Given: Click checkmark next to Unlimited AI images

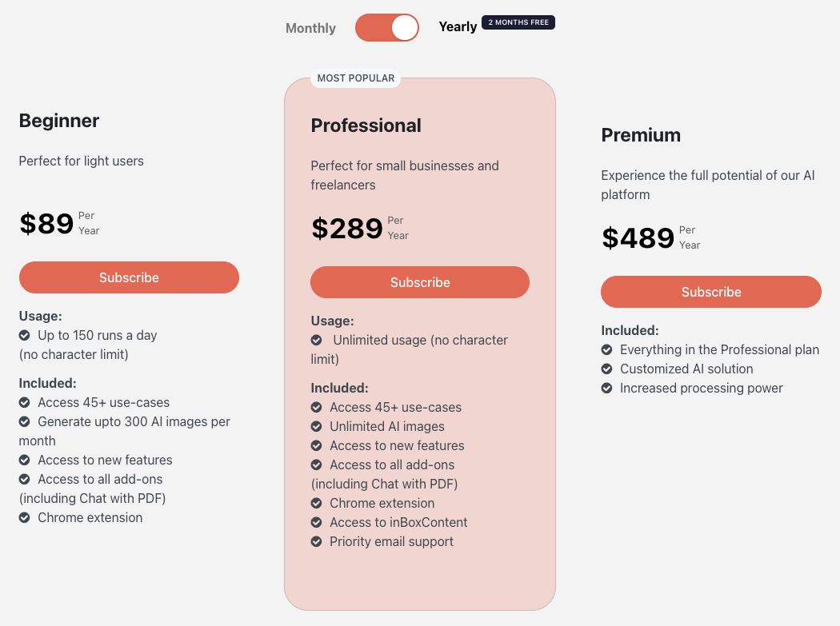Looking at the screenshot, I should pyautogui.click(x=317, y=427).
